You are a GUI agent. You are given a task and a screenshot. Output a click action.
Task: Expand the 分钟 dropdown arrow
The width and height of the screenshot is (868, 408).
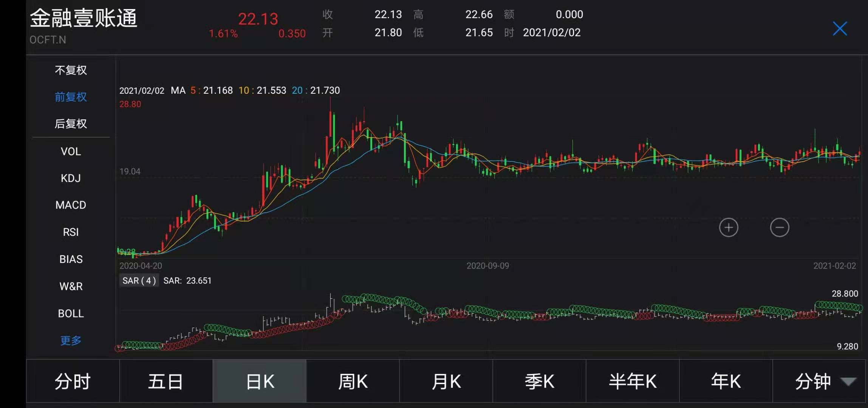pyautogui.click(x=848, y=382)
